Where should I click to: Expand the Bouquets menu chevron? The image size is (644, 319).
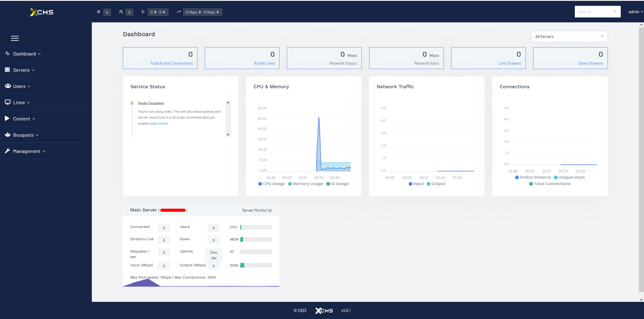[37, 135]
